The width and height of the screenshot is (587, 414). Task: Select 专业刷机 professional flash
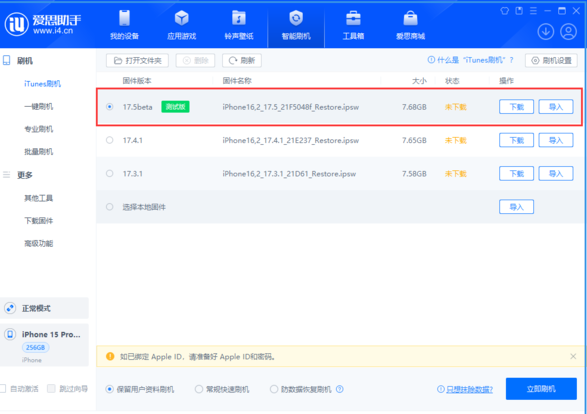coord(39,129)
